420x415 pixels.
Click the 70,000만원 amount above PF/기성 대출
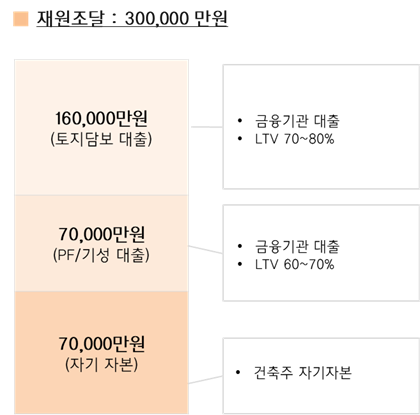pyautogui.click(x=101, y=234)
